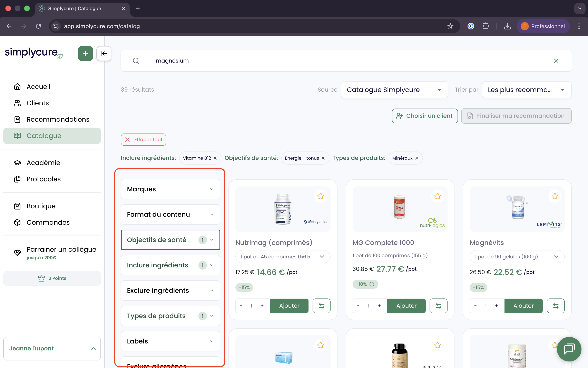
Task: Expand the Objectifs de santé filter
Action: point(170,240)
